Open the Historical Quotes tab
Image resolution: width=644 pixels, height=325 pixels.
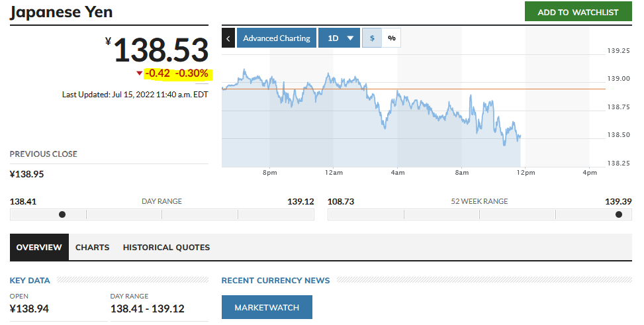[166, 248]
